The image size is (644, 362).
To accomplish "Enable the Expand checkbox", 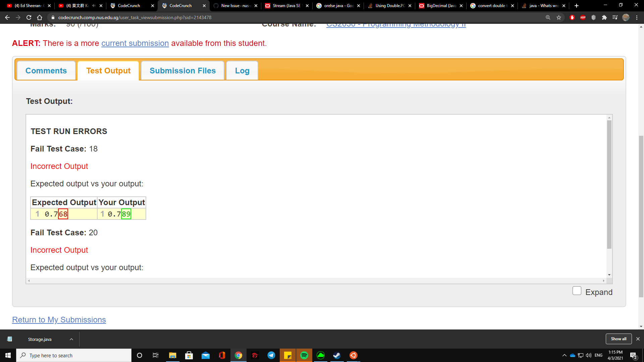I will pos(577,291).
